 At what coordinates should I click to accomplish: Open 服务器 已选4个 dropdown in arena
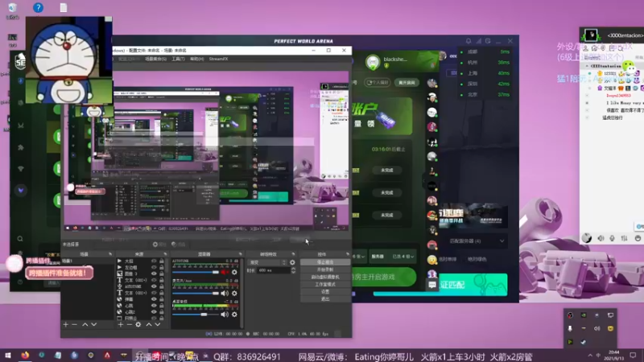(x=392, y=257)
